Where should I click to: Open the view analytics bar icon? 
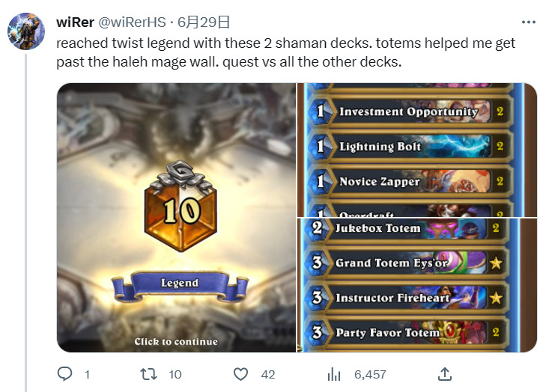coord(334,374)
